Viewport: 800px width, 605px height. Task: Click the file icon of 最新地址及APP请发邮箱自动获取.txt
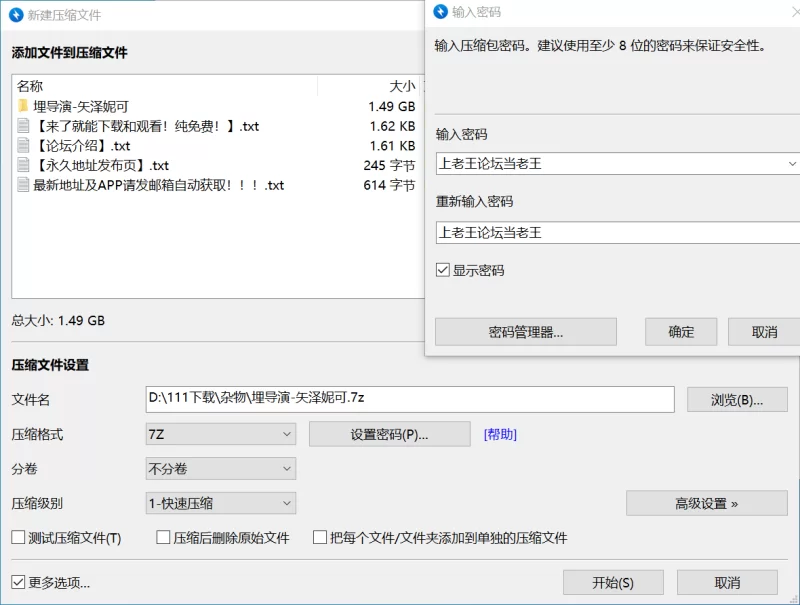[23, 185]
